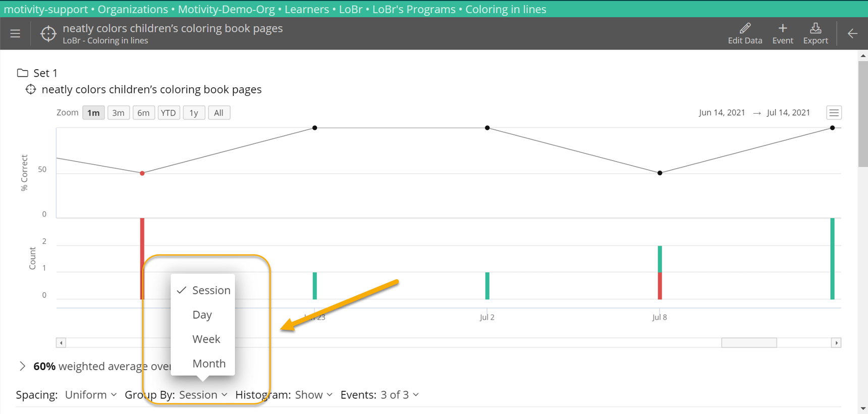
Task: Select Month grouping option
Action: pyautogui.click(x=208, y=364)
